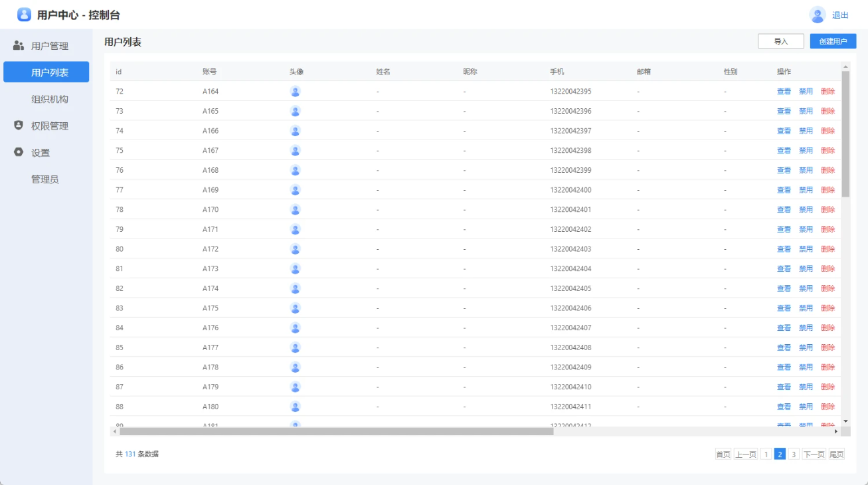Select page 3 in pagination
The width and height of the screenshot is (868, 485).
click(794, 454)
